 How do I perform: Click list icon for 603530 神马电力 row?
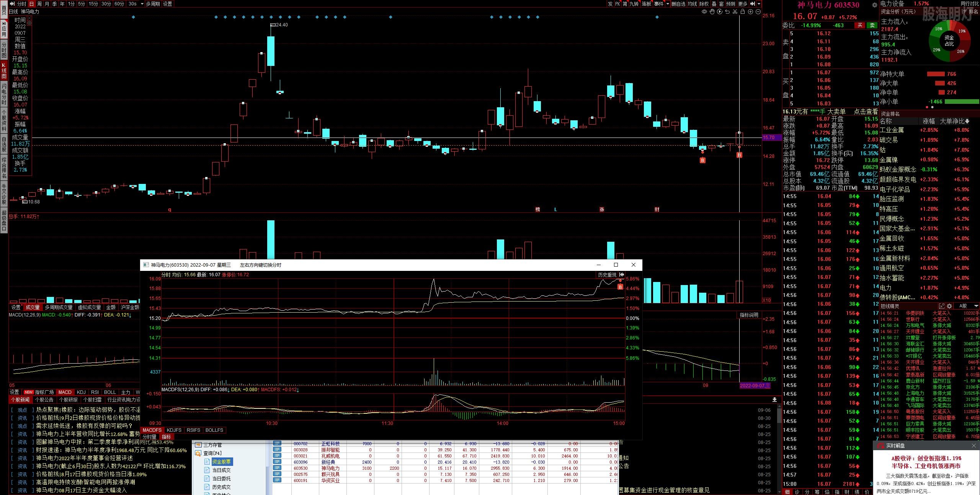(x=277, y=468)
